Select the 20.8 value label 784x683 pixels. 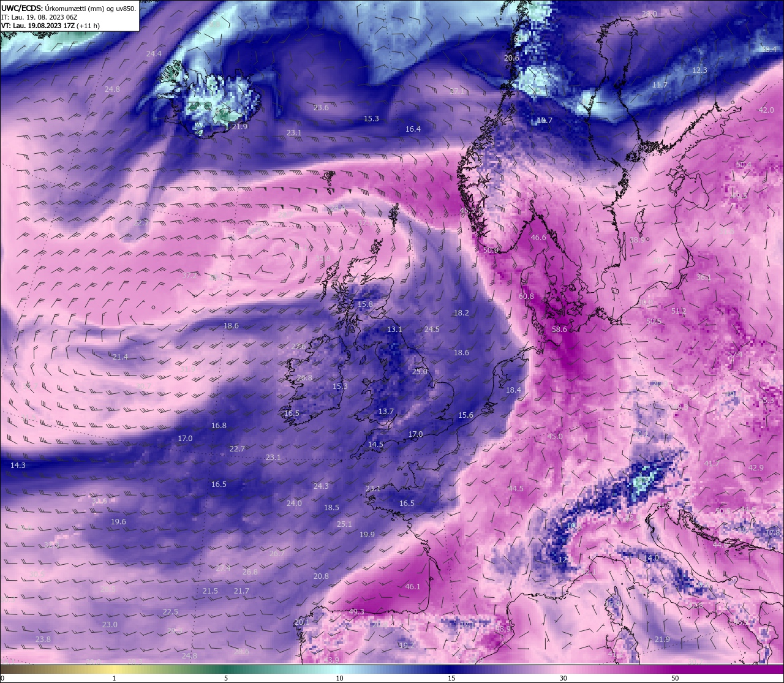pyautogui.click(x=321, y=576)
